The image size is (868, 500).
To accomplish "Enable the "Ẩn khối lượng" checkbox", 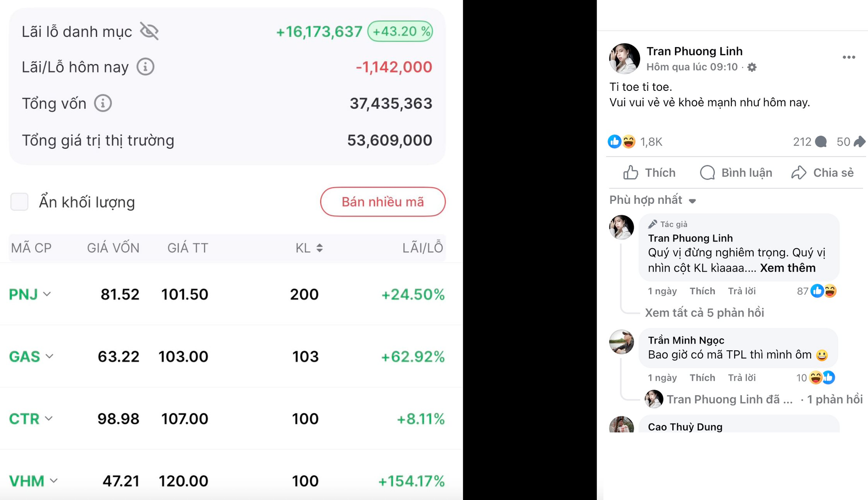I will pyautogui.click(x=19, y=202).
